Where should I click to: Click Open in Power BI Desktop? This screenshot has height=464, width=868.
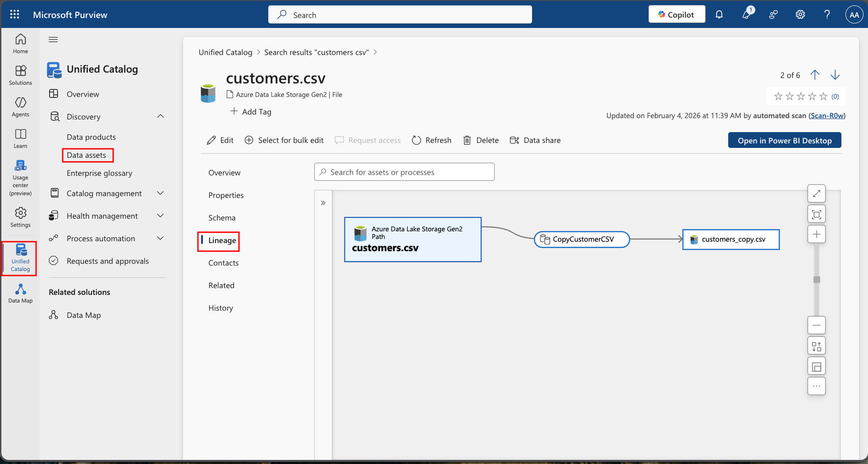(x=784, y=140)
